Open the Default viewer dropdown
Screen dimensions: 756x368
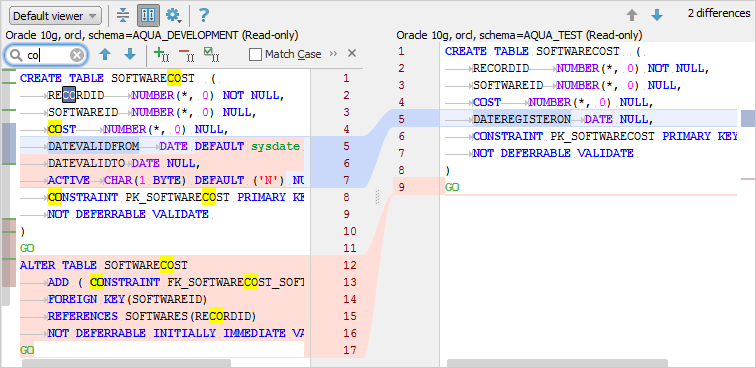click(55, 16)
